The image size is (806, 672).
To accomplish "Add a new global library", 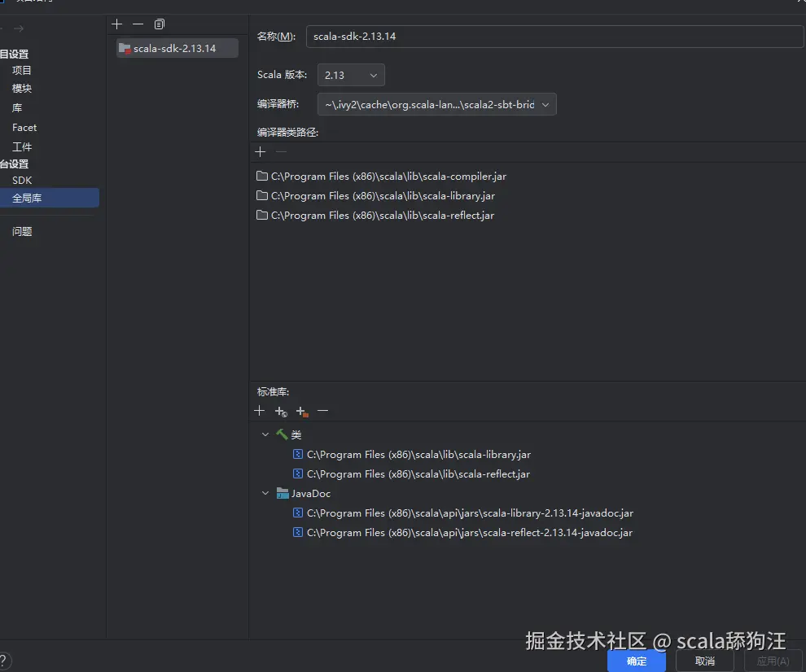I will coord(116,24).
